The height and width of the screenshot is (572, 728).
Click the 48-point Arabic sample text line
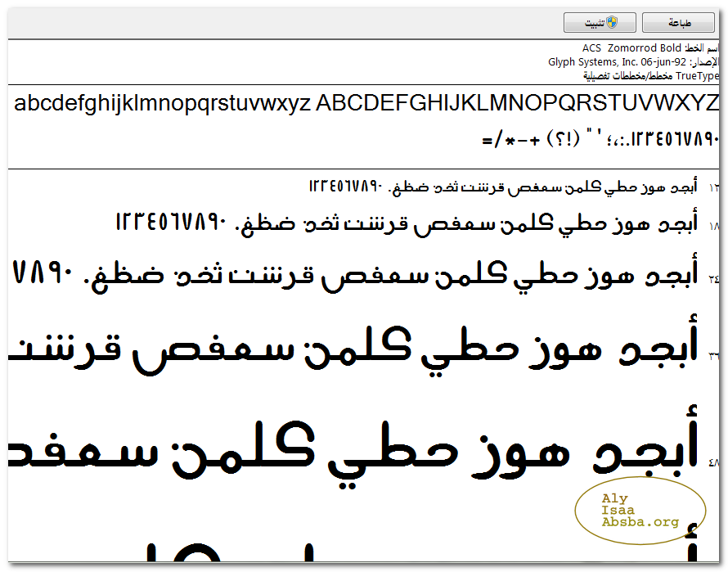(x=352, y=448)
